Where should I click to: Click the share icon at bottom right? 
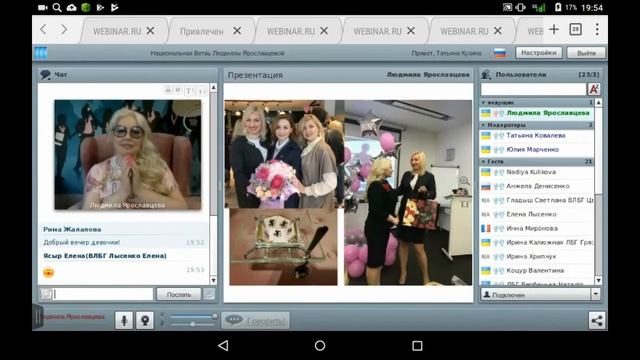point(597,320)
